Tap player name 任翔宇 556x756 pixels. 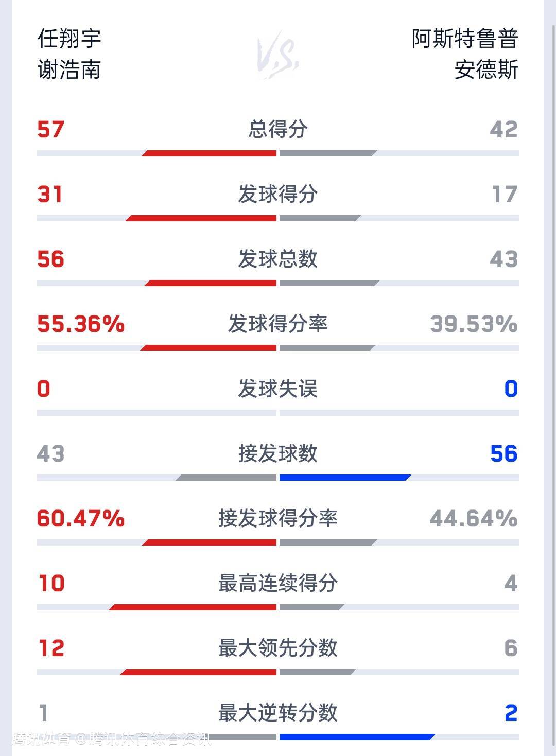tap(69, 39)
